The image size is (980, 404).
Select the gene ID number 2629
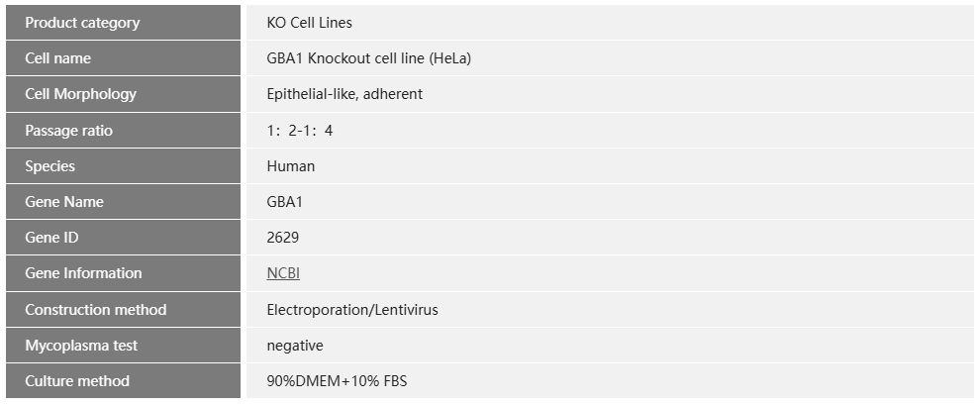283,238
